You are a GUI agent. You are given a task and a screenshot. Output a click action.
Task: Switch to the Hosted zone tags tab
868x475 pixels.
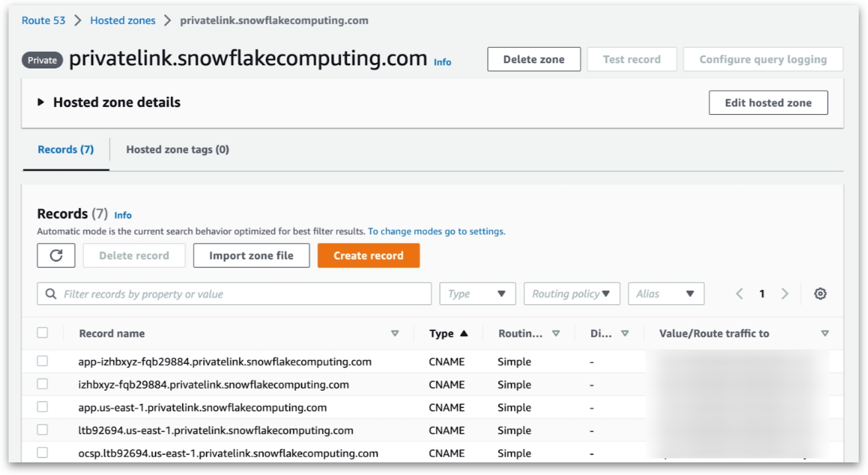[x=177, y=149]
